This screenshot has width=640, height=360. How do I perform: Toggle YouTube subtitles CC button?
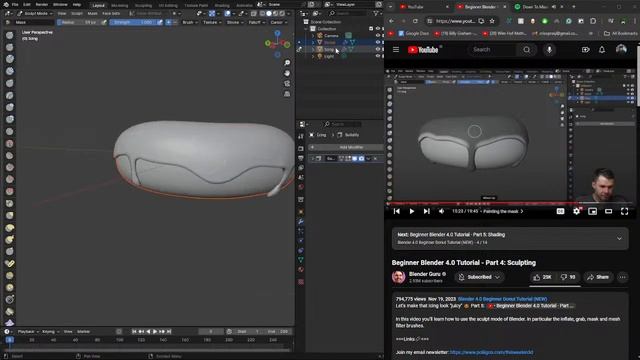pos(560,211)
